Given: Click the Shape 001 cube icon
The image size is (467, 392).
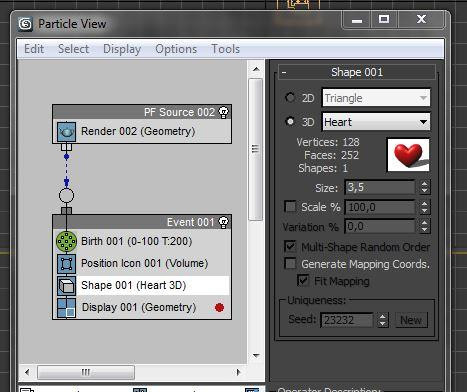Looking at the screenshot, I should pyautogui.click(x=66, y=286).
